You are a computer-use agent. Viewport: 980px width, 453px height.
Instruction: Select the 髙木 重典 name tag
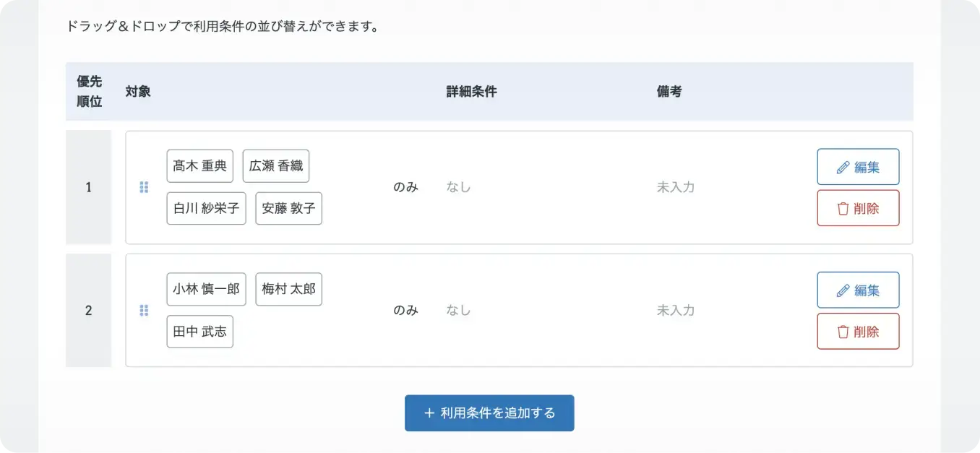tap(200, 166)
